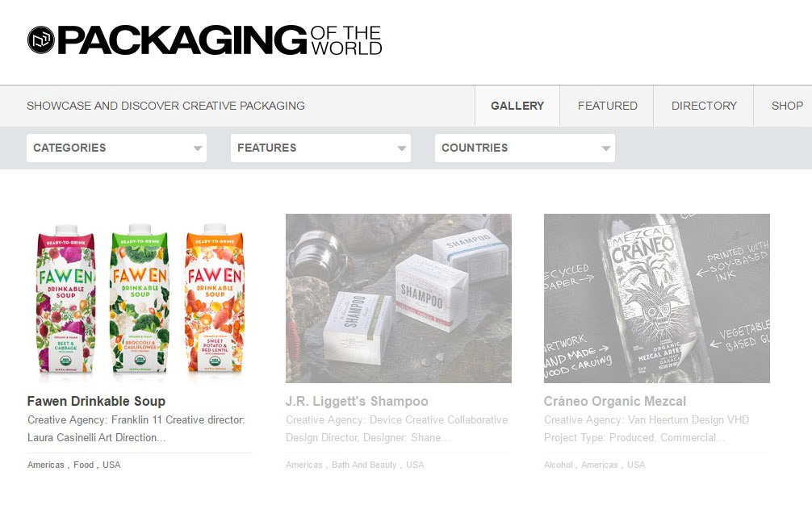Click the Food tag under Fawen
Viewport: 812px width, 509px height.
83,465
